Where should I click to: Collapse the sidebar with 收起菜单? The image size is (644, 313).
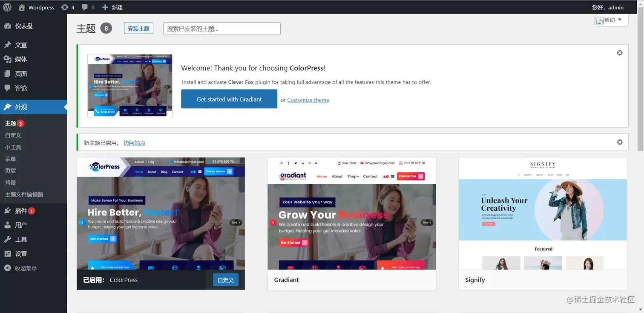coord(33,268)
